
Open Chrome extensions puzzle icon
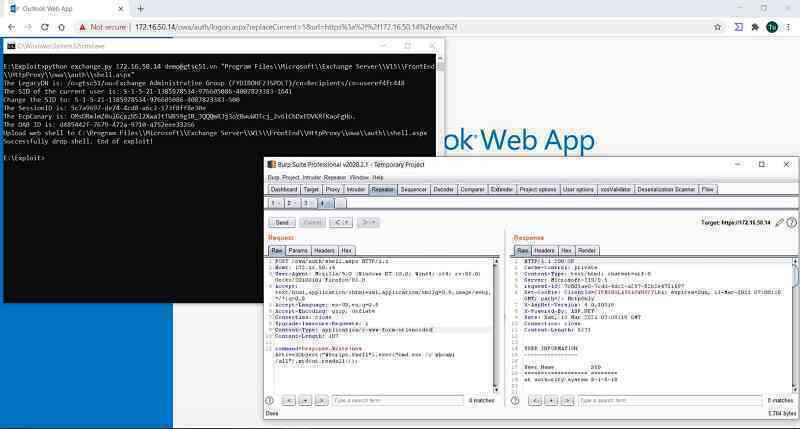[x=755, y=27]
